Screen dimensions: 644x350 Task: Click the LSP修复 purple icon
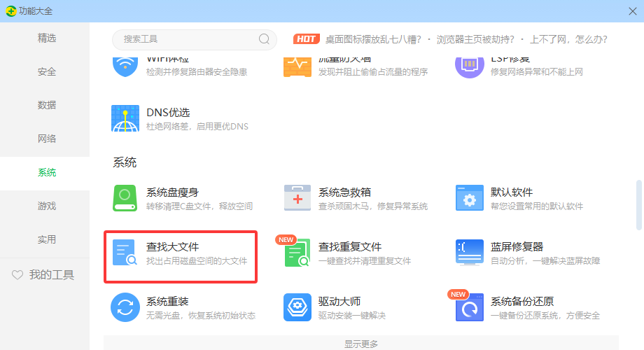tap(470, 67)
